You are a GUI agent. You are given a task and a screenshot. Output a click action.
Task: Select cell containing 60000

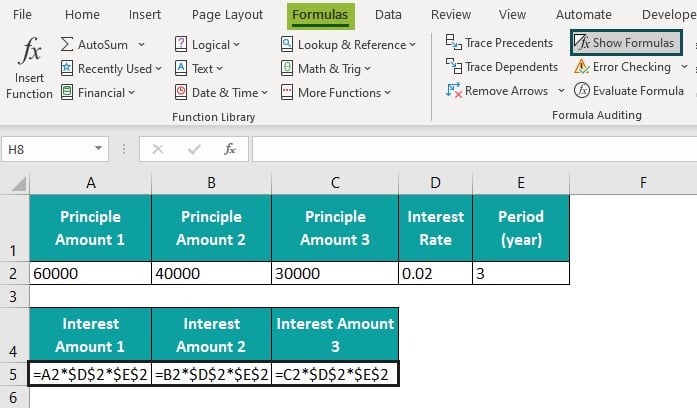pos(91,273)
